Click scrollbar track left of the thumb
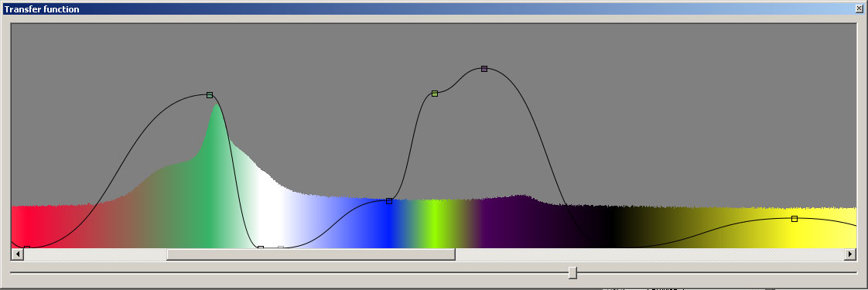868x290 pixels. (94, 254)
